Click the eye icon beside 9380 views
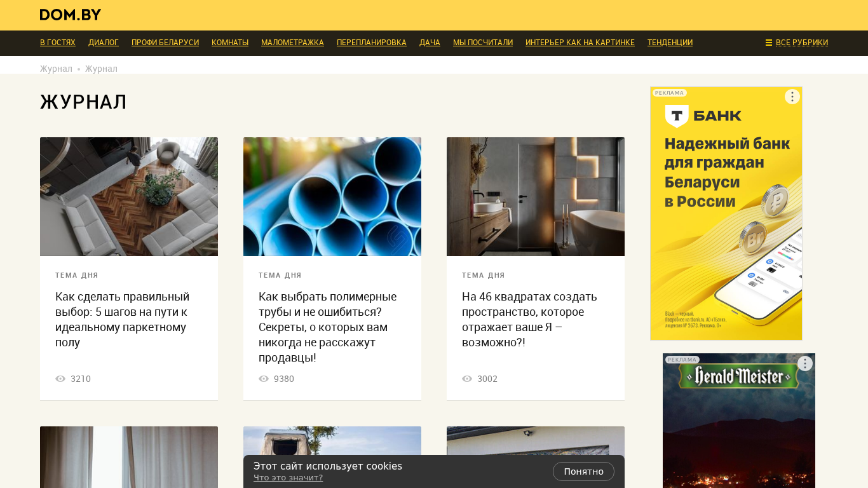868x488 pixels. (264, 379)
